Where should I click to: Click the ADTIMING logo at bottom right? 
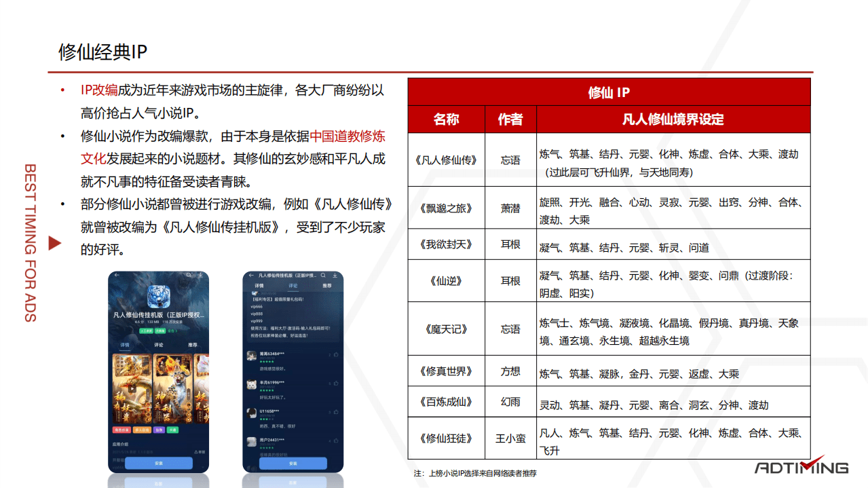(x=804, y=467)
